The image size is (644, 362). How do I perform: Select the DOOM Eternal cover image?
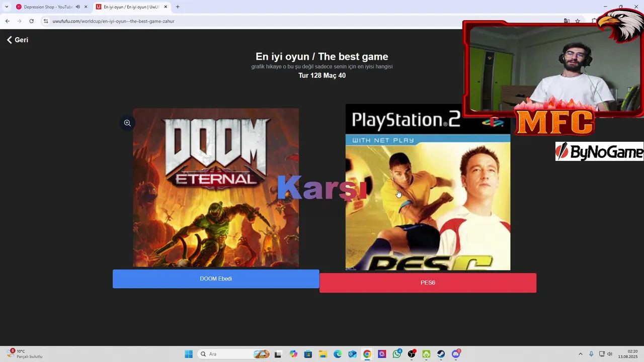[216, 188]
